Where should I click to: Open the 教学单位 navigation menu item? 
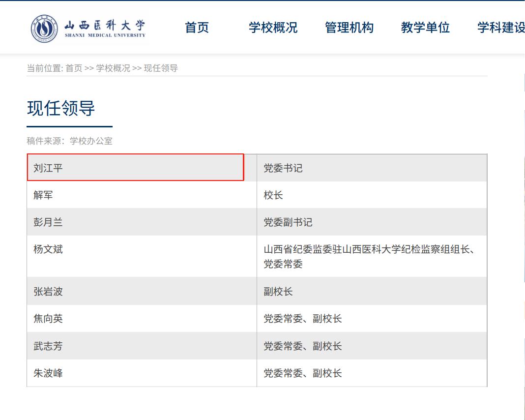point(426,28)
